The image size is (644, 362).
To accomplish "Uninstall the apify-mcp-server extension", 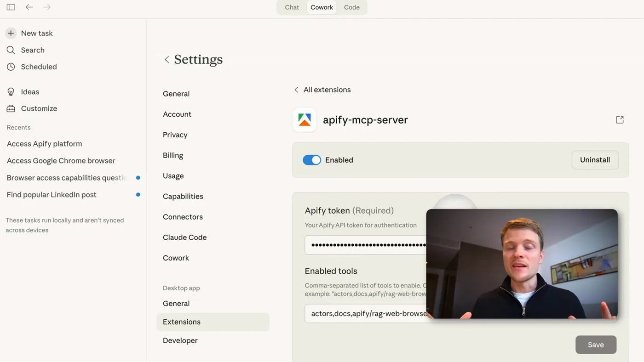I will tap(595, 160).
